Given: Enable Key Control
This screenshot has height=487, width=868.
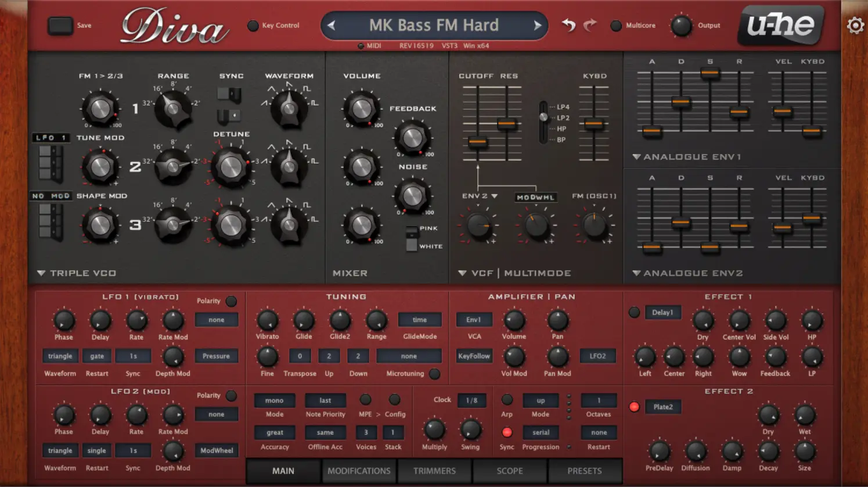Looking at the screenshot, I should pos(253,25).
